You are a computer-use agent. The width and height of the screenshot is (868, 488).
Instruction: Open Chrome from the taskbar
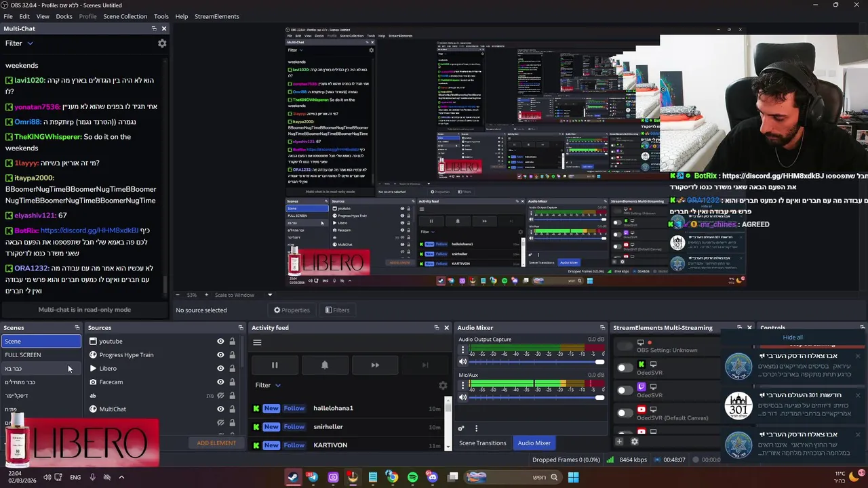392,477
